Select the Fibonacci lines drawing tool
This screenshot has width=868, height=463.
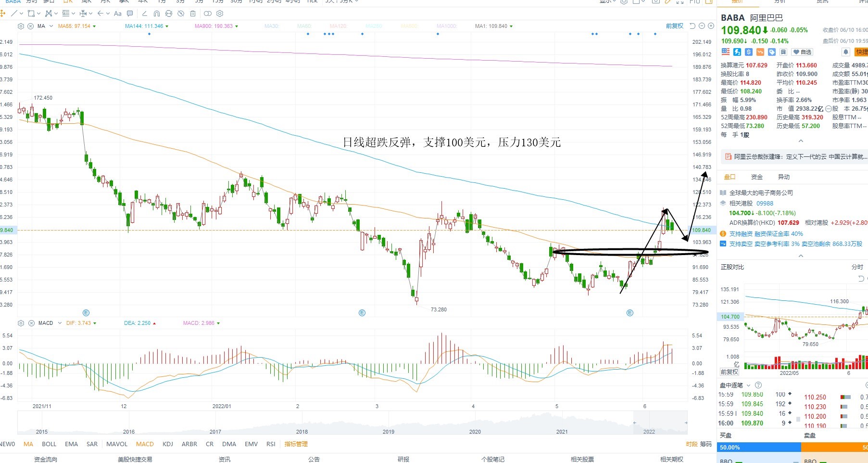point(66,13)
